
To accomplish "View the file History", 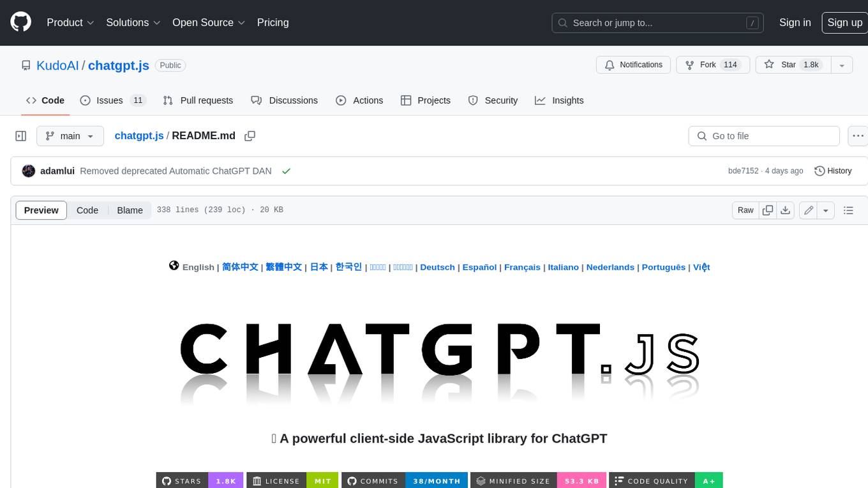I will point(833,171).
